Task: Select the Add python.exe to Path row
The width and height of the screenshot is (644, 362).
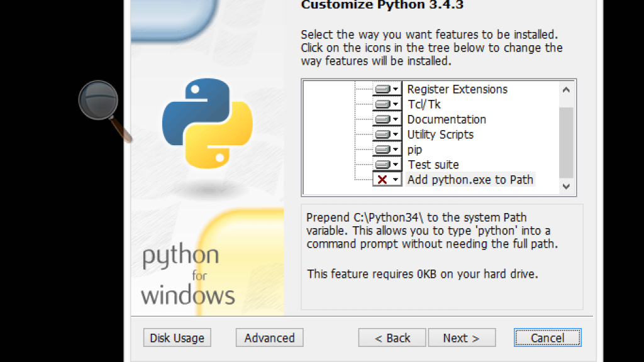Action: [470, 180]
